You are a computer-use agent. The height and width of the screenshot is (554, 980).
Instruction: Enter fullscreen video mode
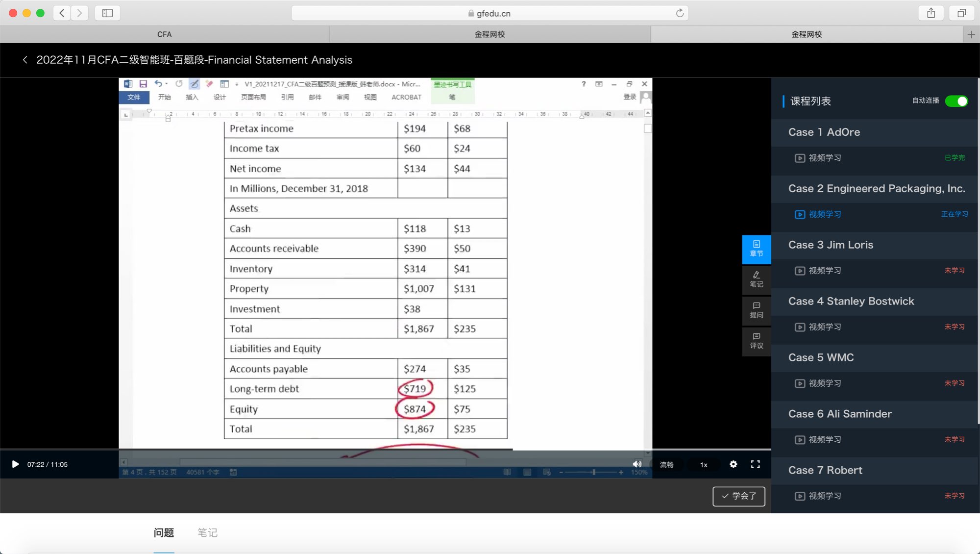755,464
